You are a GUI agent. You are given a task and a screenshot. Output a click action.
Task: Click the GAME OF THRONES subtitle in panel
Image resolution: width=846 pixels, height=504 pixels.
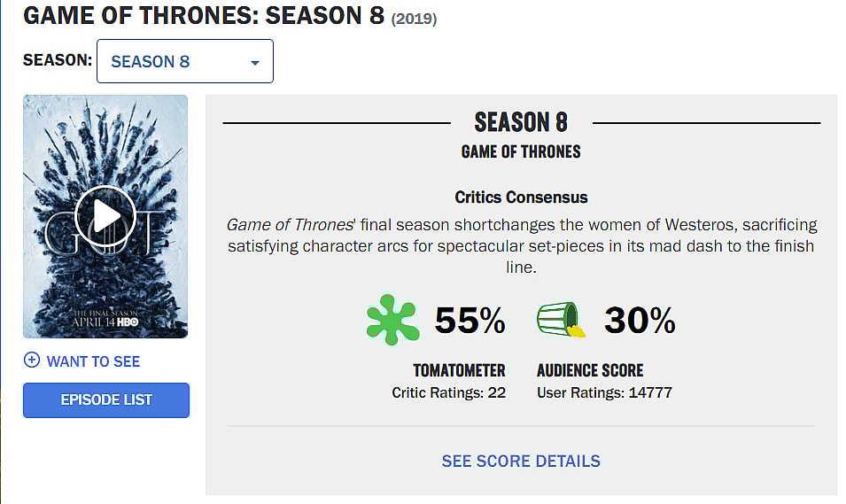tap(521, 151)
